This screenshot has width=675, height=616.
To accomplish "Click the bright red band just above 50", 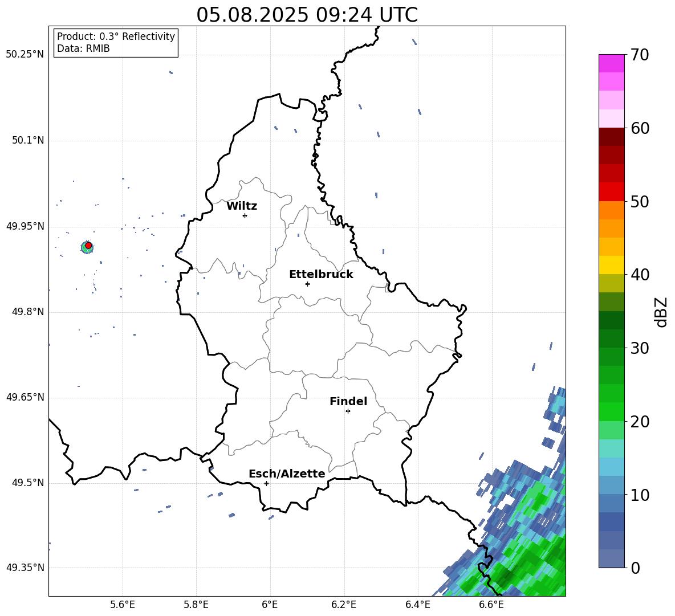I will point(611,192).
